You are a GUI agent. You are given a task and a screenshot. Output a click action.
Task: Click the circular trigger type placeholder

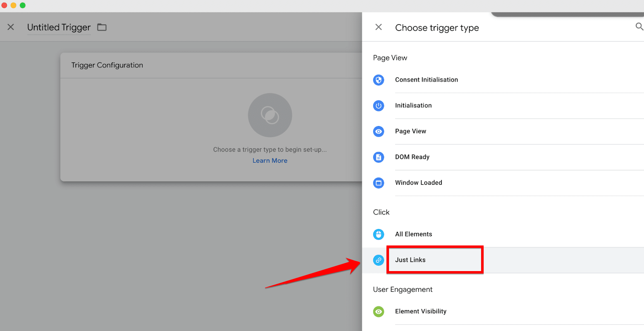(270, 115)
